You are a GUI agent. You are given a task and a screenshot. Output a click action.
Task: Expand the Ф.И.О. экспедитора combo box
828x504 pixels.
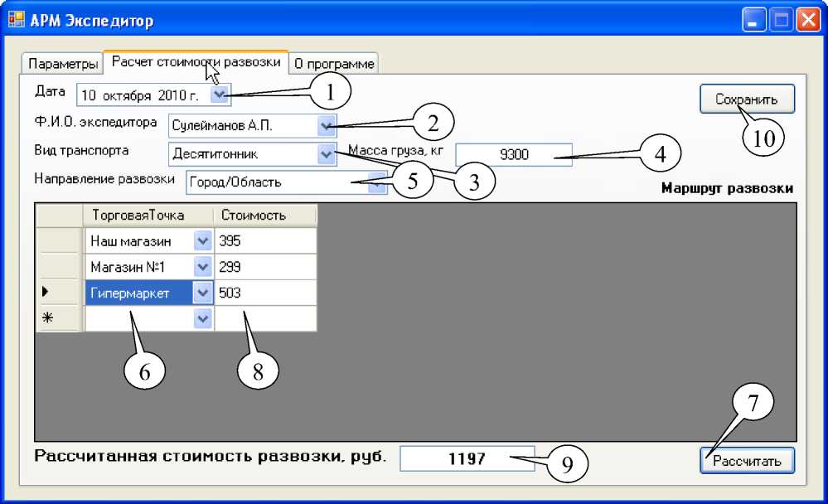click(327, 126)
